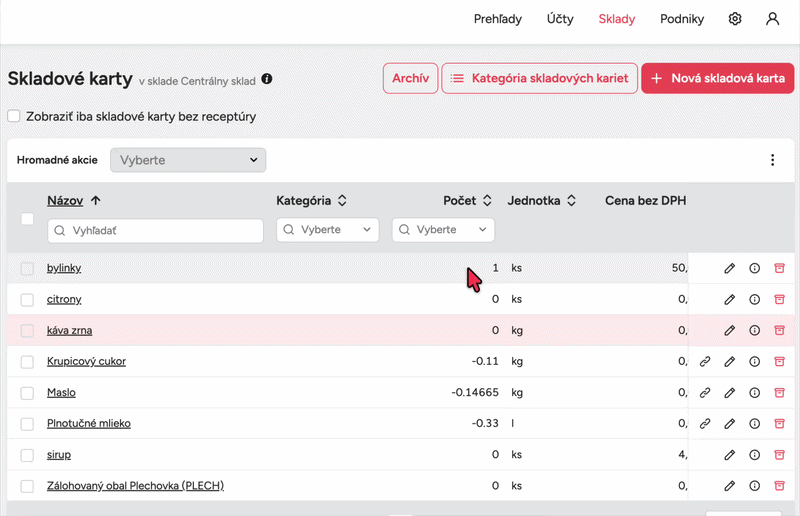Go to Prehľady menu
800x516 pixels.
pyautogui.click(x=497, y=19)
